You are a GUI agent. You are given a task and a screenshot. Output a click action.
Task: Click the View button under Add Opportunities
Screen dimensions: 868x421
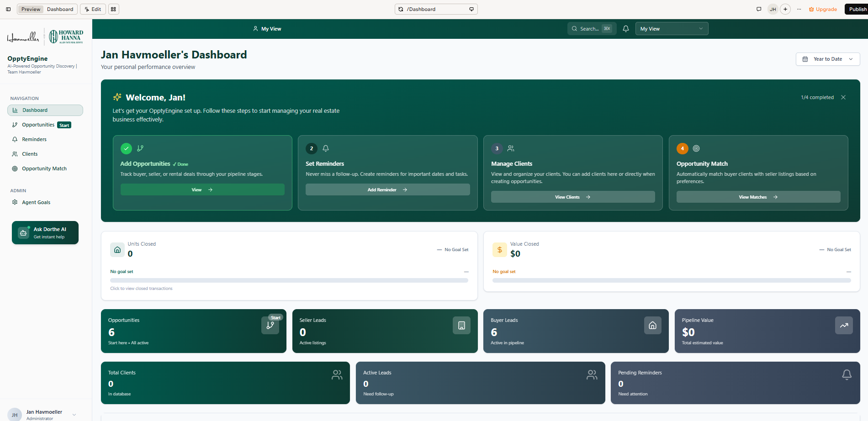202,189
